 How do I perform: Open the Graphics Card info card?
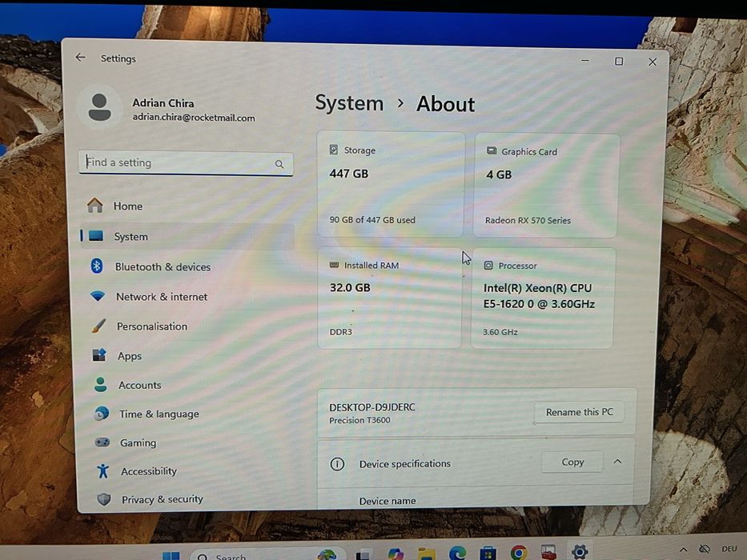click(x=546, y=186)
